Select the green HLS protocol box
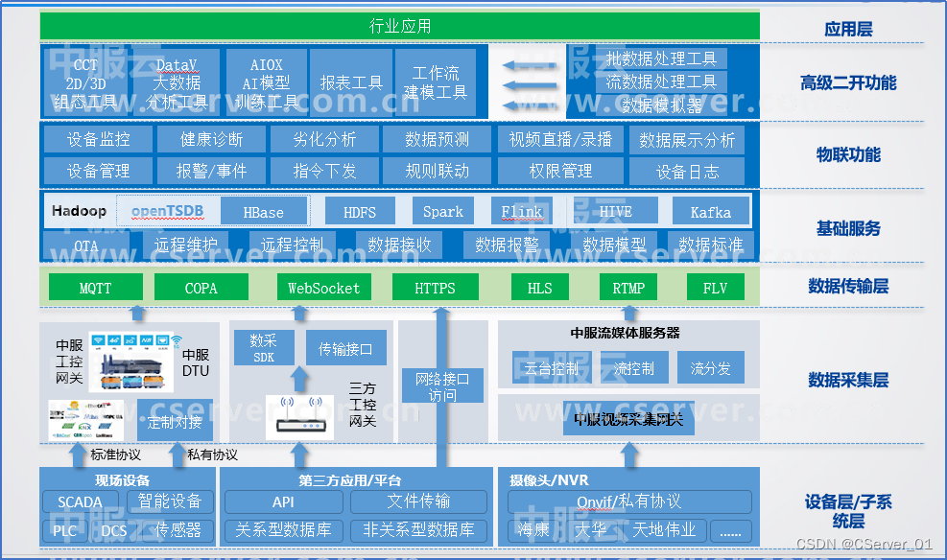Viewport: 947px width, 560px height. [x=539, y=288]
